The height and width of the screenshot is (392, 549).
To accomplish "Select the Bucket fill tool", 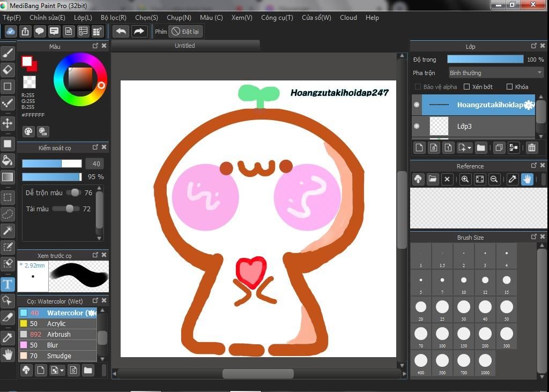I will 8,160.
